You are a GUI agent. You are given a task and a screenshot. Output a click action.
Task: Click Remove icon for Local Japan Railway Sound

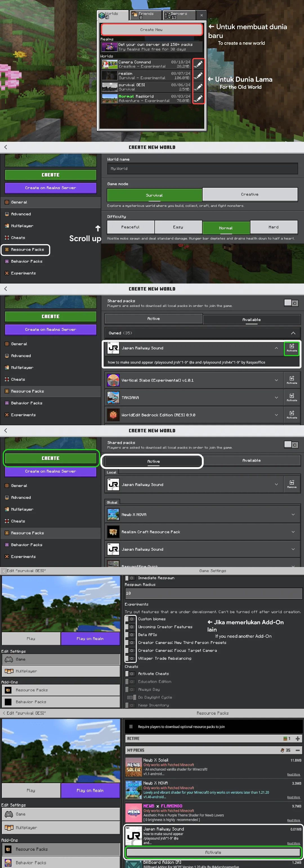[x=292, y=484]
